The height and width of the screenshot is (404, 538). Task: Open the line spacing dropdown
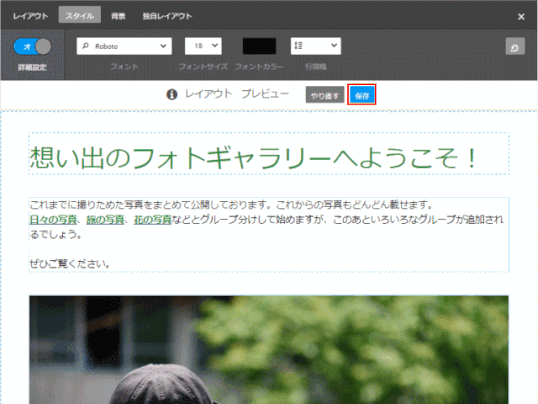tap(316, 46)
